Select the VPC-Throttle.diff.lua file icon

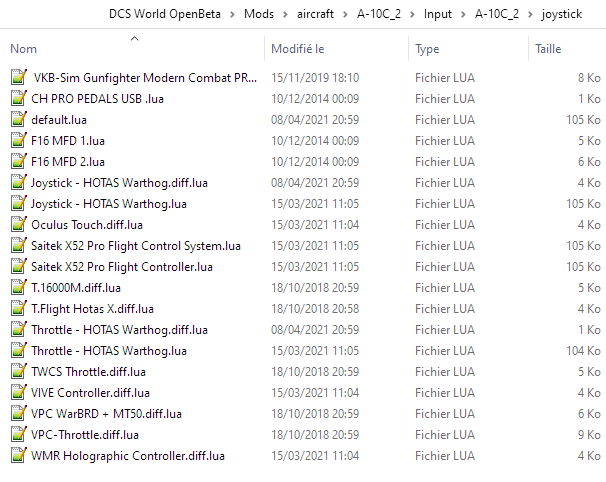pos(18,434)
